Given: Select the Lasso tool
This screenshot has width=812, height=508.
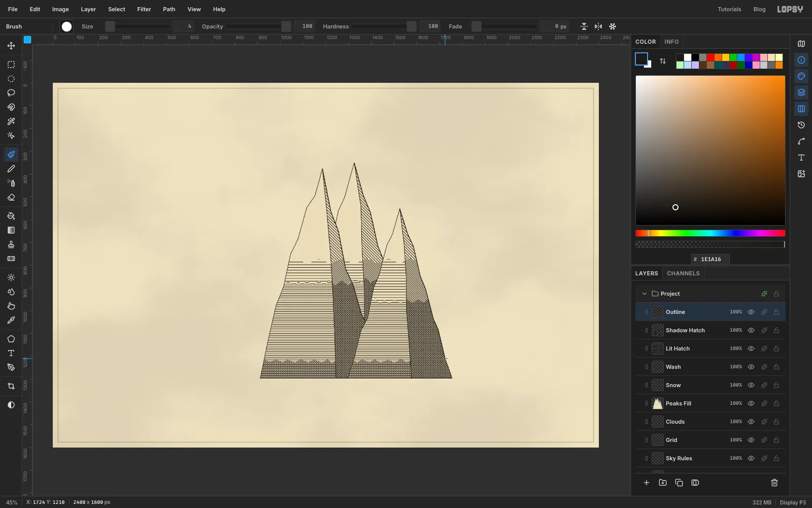Looking at the screenshot, I should (x=11, y=93).
